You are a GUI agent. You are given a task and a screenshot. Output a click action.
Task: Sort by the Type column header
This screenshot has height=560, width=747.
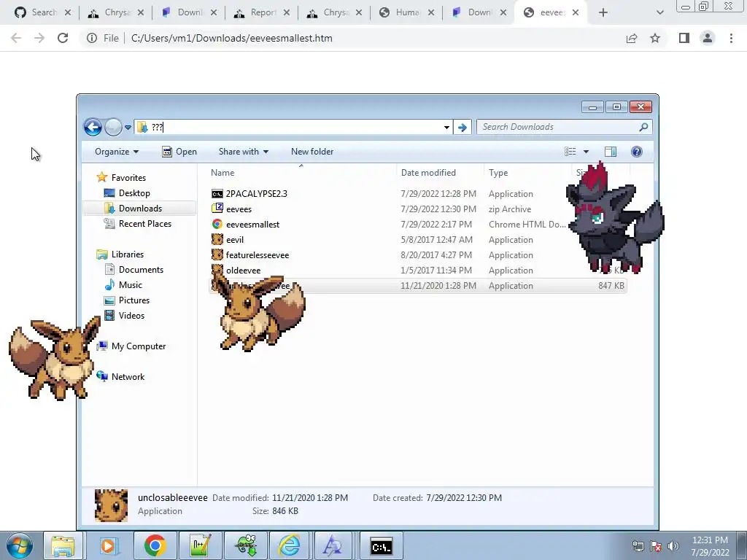click(498, 173)
